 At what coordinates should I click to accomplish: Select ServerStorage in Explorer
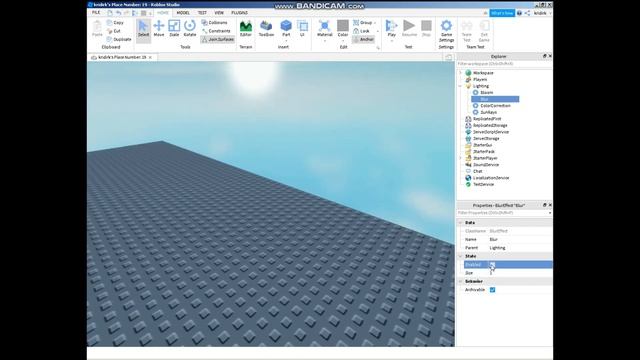tap(486, 138)
